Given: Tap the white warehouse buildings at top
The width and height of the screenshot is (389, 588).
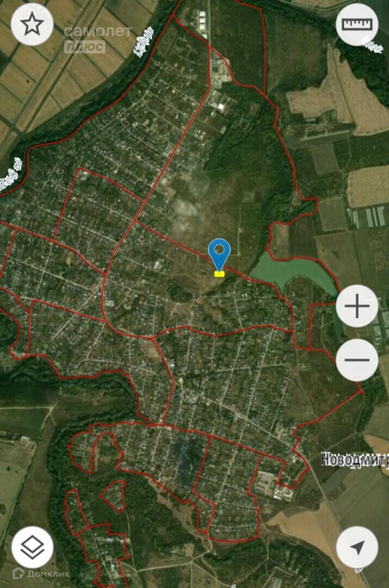Looking at the screenshot, I should point(202,24).
